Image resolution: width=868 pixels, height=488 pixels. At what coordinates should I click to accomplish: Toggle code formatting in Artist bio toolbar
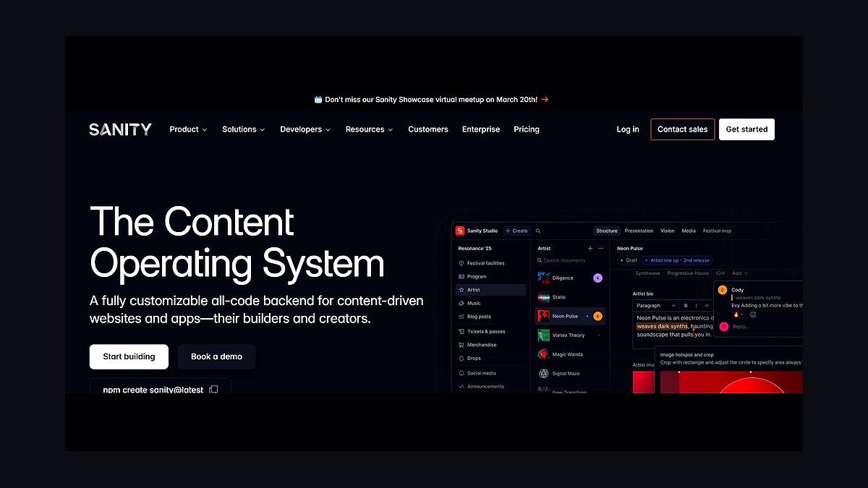707,306
